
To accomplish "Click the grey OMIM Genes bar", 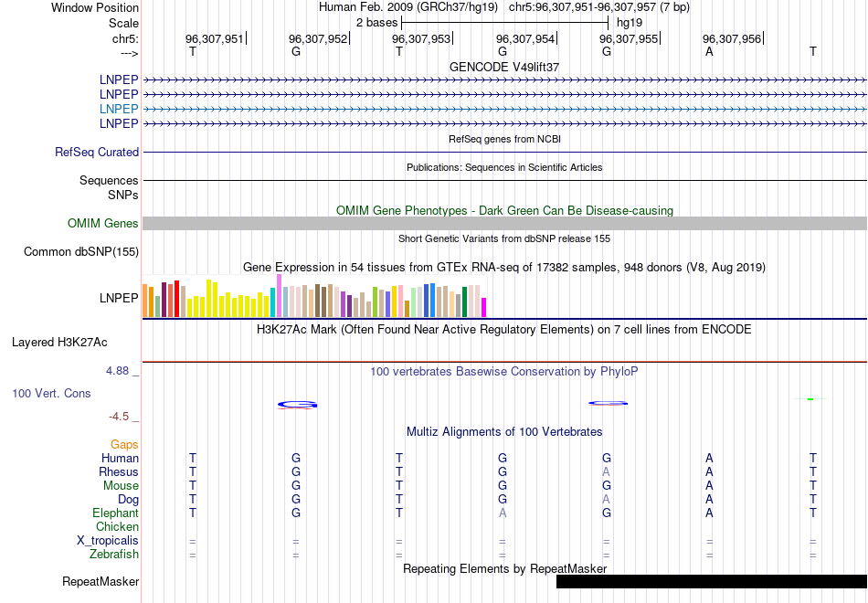I will (x=504, y=223).
